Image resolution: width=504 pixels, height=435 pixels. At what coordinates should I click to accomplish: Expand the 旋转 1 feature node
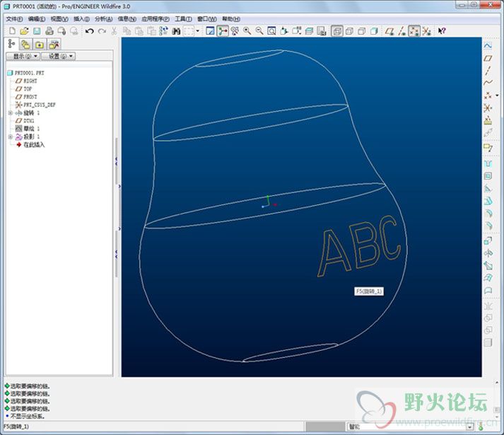pyautogui.click(x=11, y=112)
